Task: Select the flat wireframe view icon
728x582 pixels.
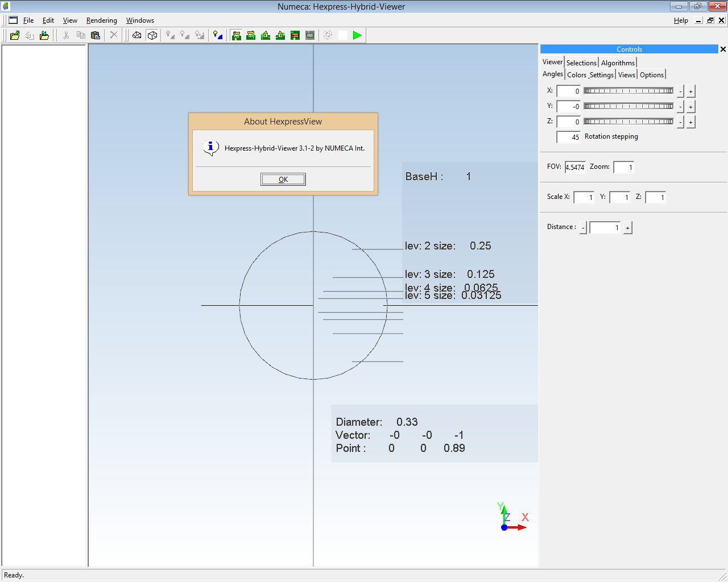Action: click(x=137, y=35)
